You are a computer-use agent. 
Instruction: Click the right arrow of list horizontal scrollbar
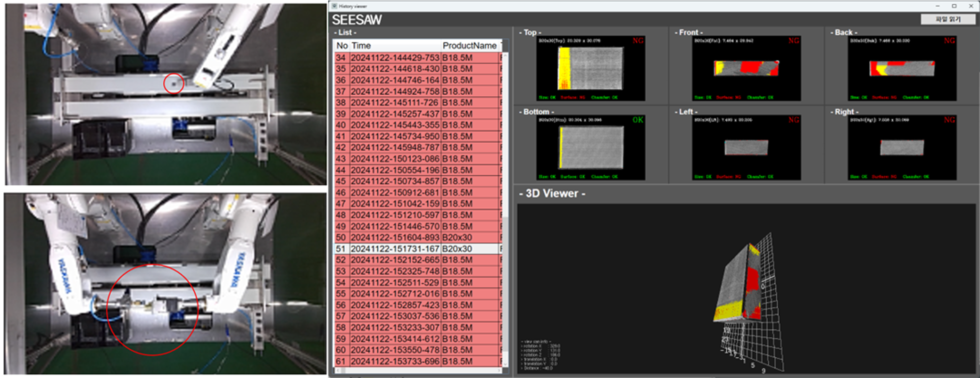[500, 370]
